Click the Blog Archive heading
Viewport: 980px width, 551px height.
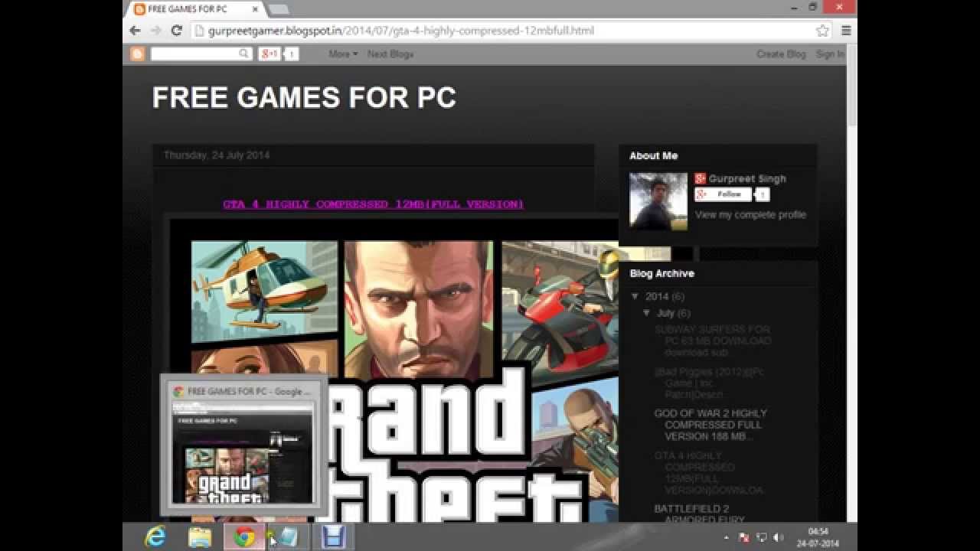click(x=661, y=274)
